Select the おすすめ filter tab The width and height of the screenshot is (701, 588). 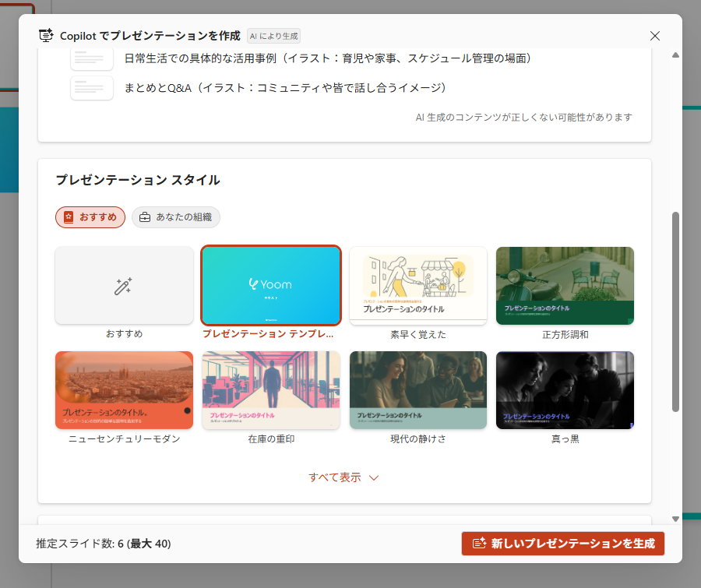(90, 217)
